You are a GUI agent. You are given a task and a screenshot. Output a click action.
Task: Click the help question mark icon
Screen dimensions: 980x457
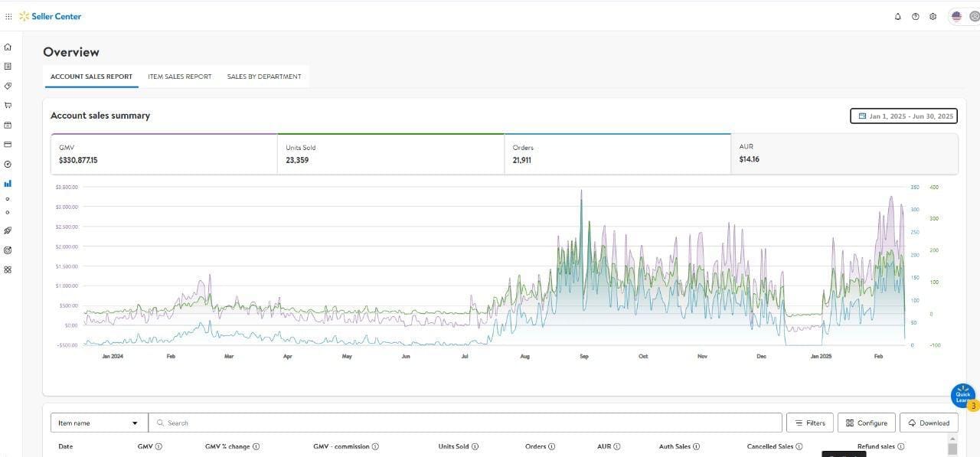click(x=915, y=16)
